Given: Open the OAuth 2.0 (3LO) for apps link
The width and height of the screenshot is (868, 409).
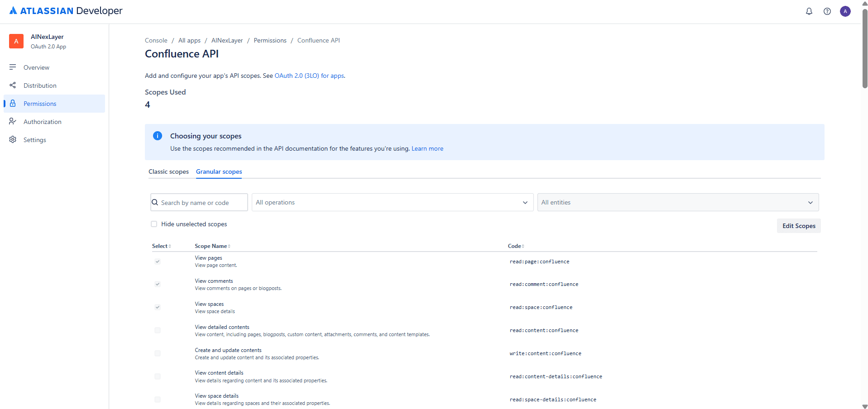Looking at the screenshot, I should [x=309, y=76].
